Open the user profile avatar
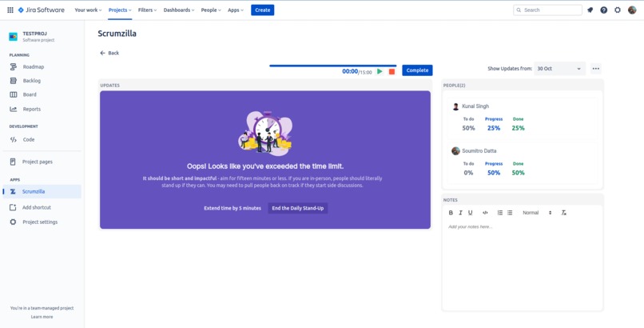The height and width of the screenshot is (328, 644). point(632,10)
